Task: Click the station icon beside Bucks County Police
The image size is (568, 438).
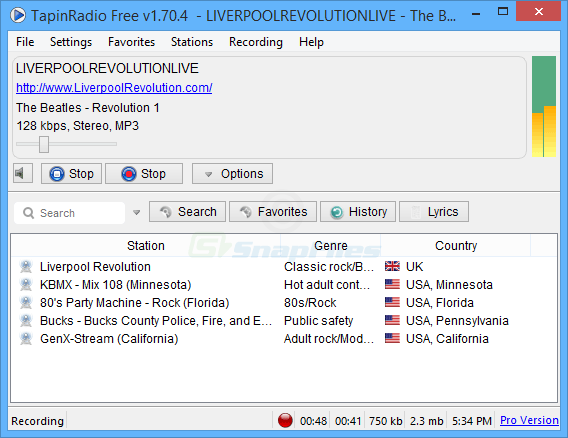Action: pyautogui.click(x=26, y=321)
